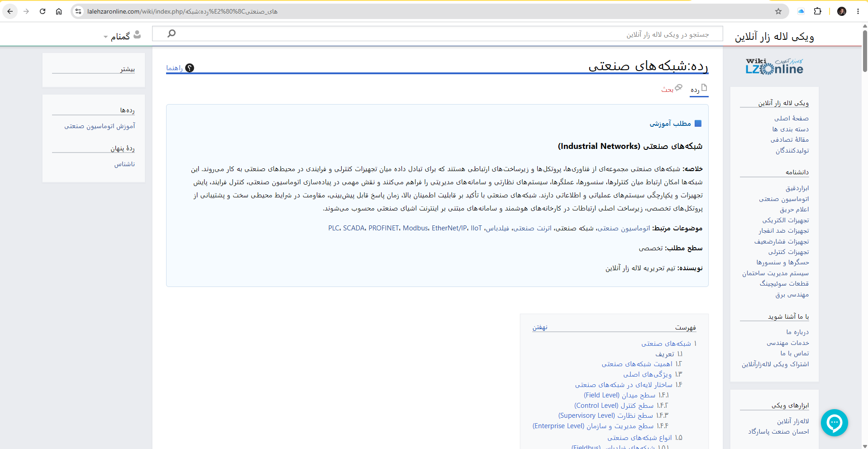Screen dimensions: 868x449
Task: Open the مهندسی برق link
Action: click(792, 294)
